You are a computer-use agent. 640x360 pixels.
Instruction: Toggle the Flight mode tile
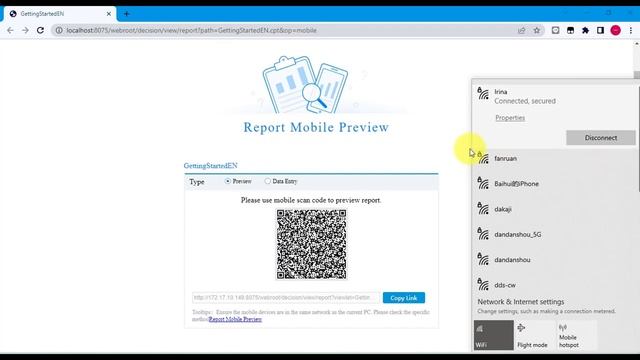(x=535, y=335)
